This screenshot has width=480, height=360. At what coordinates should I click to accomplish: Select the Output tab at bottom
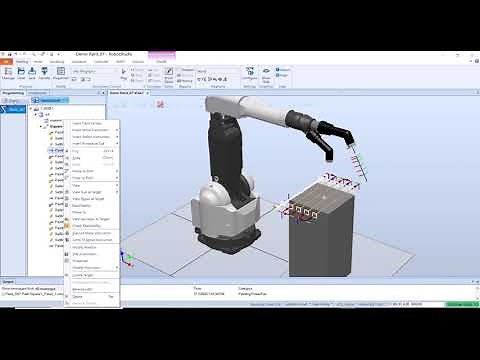click(8, 282)
